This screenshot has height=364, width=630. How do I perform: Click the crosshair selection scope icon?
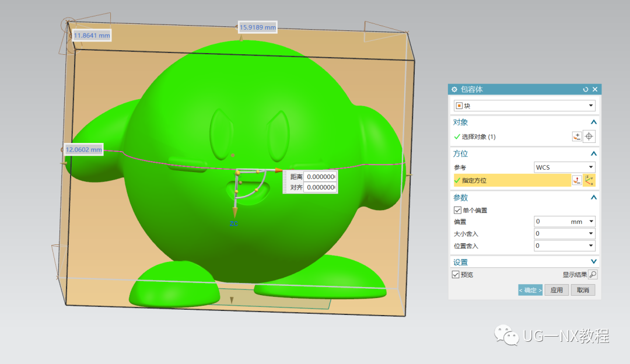click(x=589, y=136)
